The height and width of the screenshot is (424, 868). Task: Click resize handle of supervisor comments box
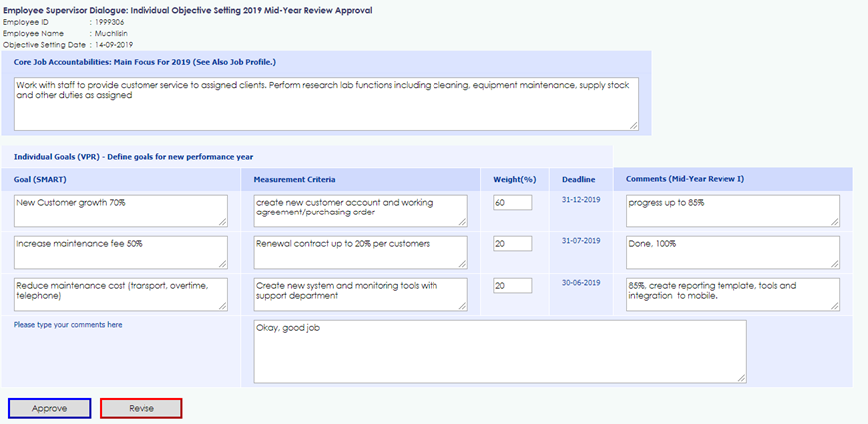point(741,377)
